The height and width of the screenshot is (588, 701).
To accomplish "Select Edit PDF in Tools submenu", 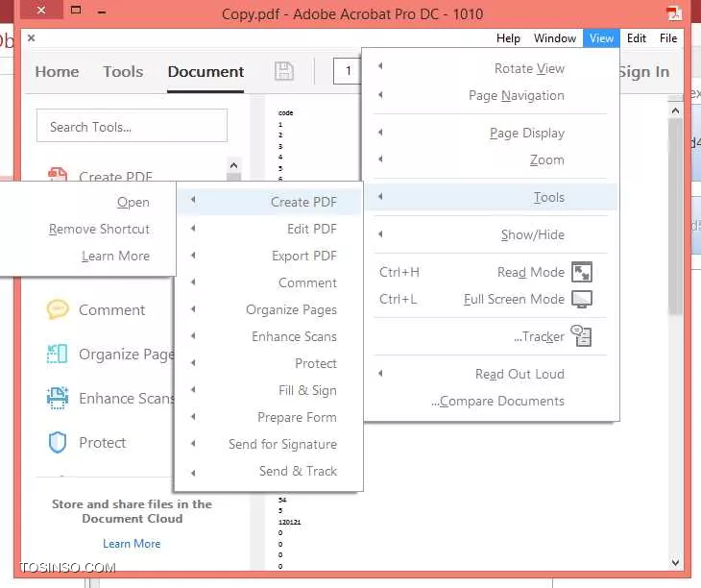I will pos(269,229).
